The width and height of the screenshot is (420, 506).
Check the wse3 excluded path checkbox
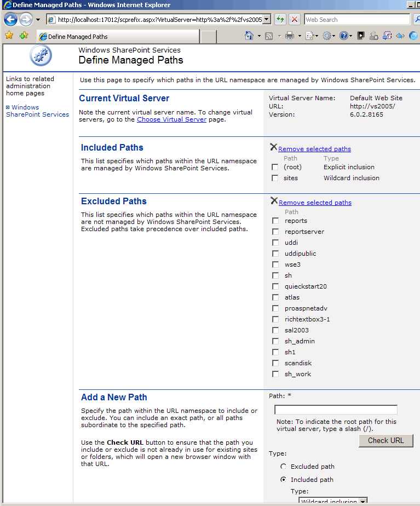(x=275, y=264)
